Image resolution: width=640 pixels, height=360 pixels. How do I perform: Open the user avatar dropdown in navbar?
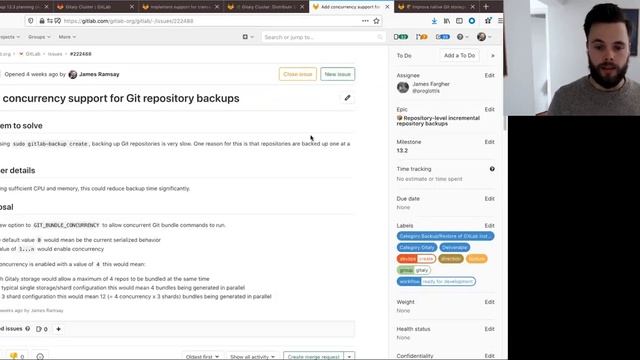484,37
